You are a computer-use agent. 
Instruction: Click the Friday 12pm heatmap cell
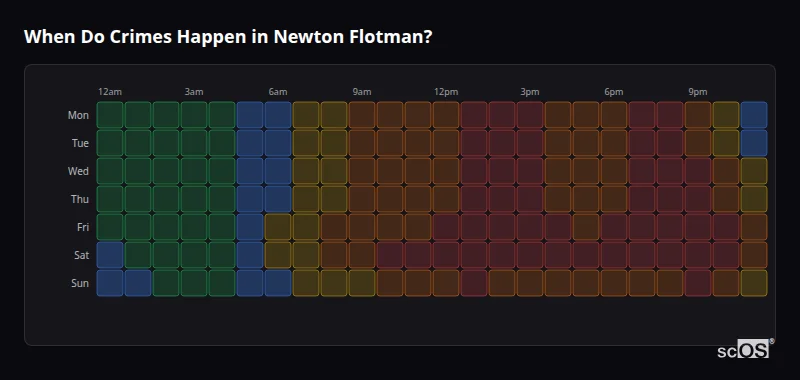click(446, 227)
